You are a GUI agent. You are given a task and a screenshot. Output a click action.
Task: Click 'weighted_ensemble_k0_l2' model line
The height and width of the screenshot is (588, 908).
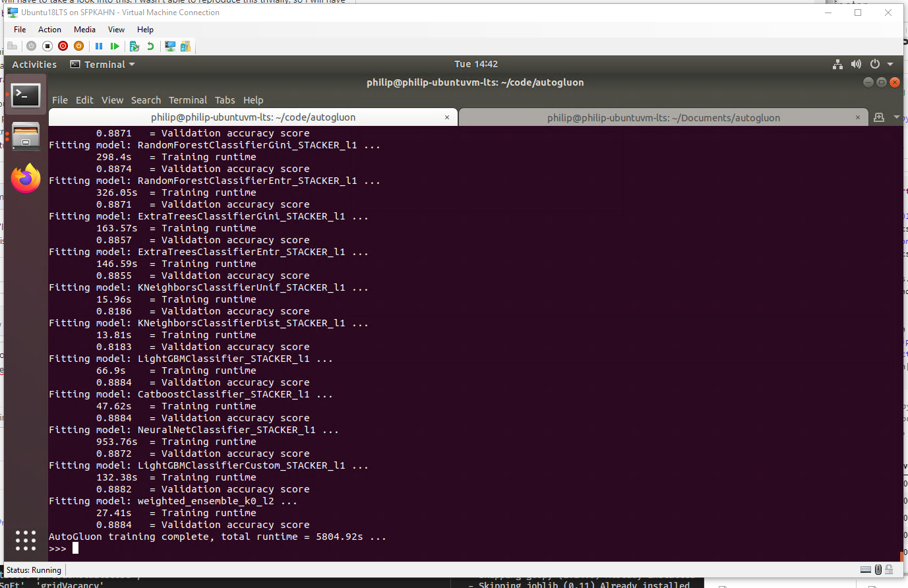173,501
